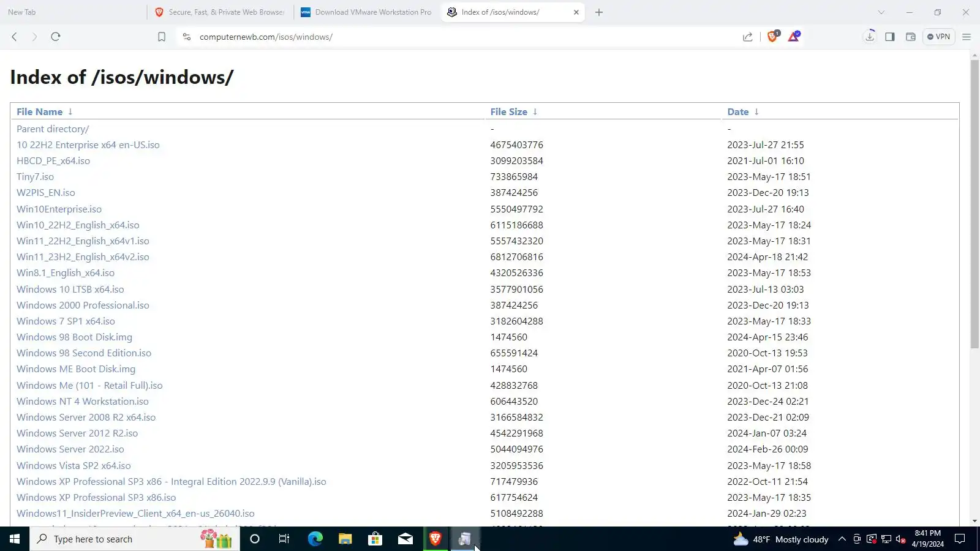
Task: View site information icon in address bar
Action: pyautogui.click(x=187, y=37)
